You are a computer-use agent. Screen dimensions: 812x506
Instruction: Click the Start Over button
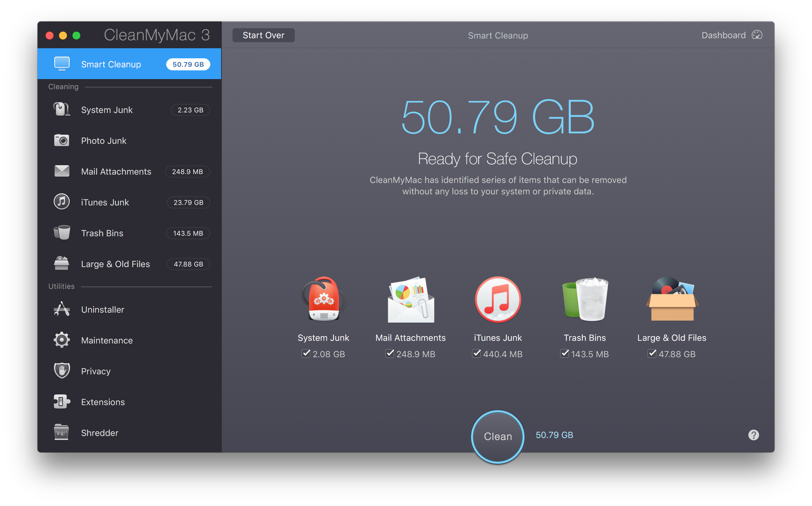(263, 35)
